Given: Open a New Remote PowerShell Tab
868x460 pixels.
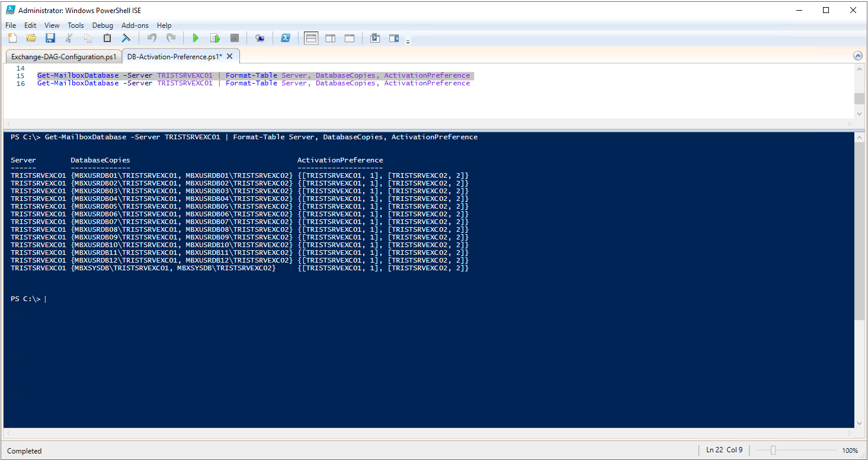Looking at the screenshot, I should pos(260,38).
